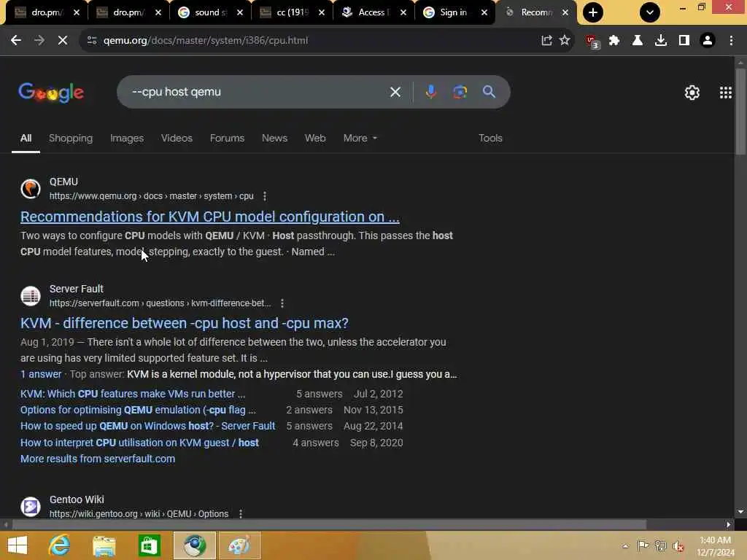Click the muted volume tray icon
The width and height of the screenshot is (747, 560).
[678, 546]
